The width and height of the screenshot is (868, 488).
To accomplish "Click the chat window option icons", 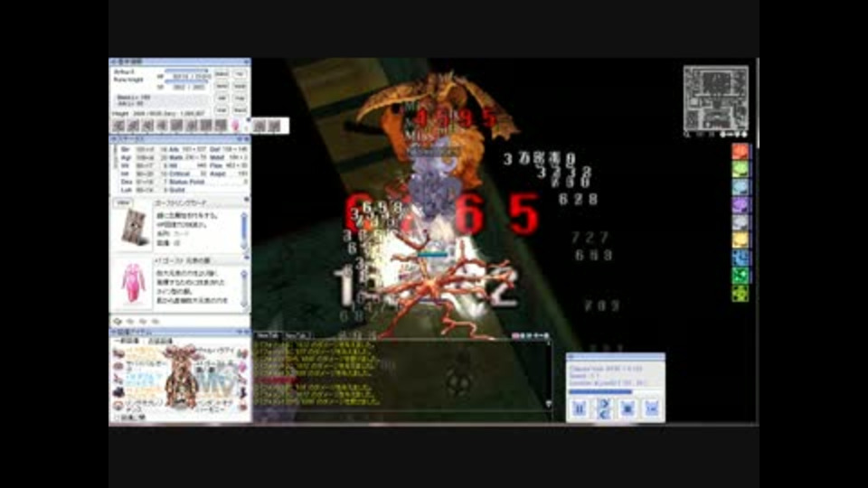I will pyautogui.click(x=530, y=336).
